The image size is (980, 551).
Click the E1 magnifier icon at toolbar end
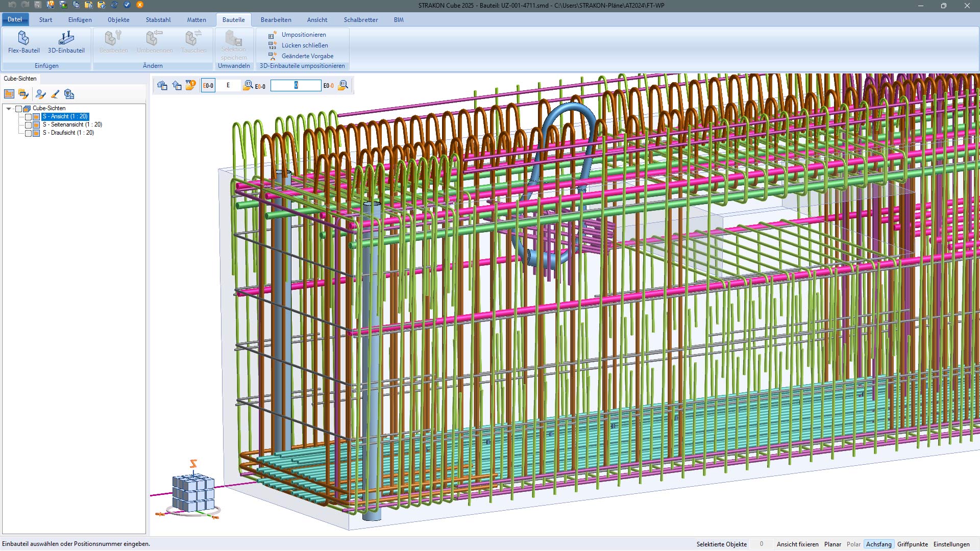[x=343, y=85]
